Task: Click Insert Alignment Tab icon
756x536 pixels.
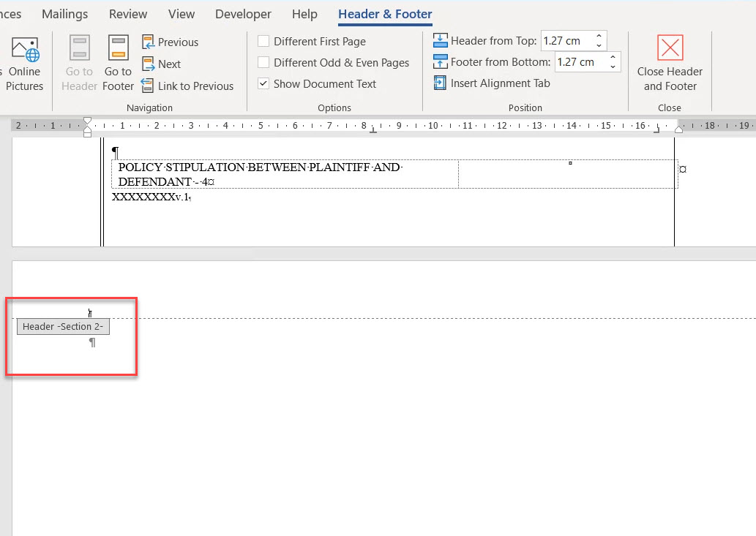Action: (440, 83)
